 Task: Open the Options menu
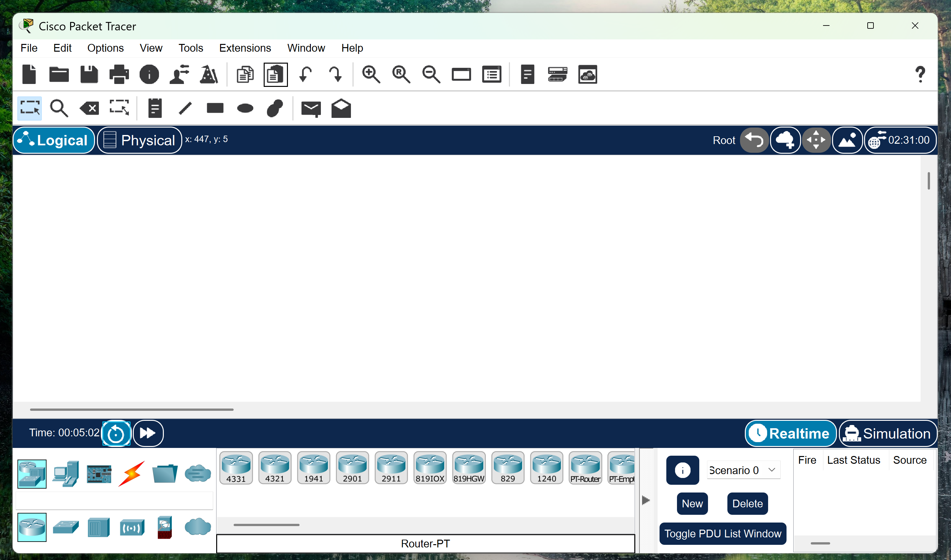105,48
